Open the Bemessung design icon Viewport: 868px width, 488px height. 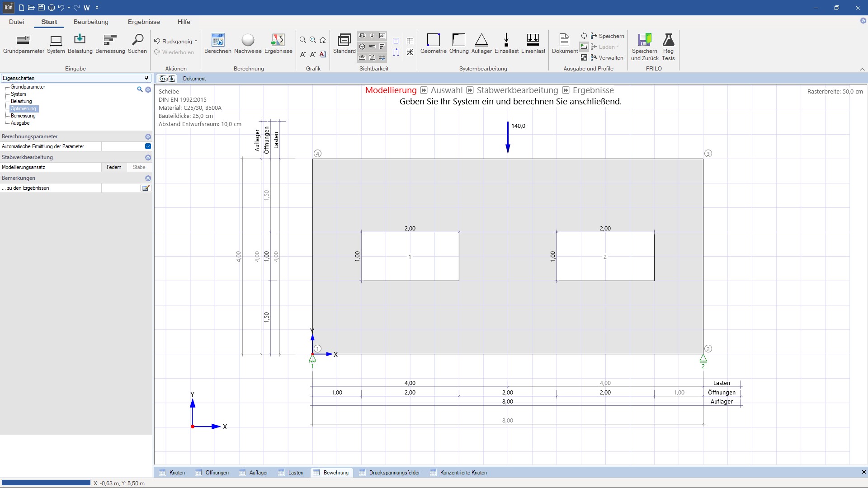click(110, 40)
